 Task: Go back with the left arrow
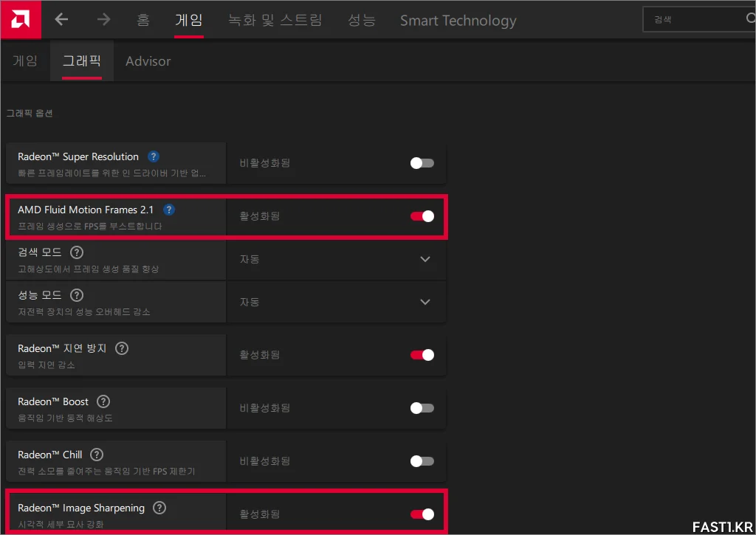click(61, 20)
